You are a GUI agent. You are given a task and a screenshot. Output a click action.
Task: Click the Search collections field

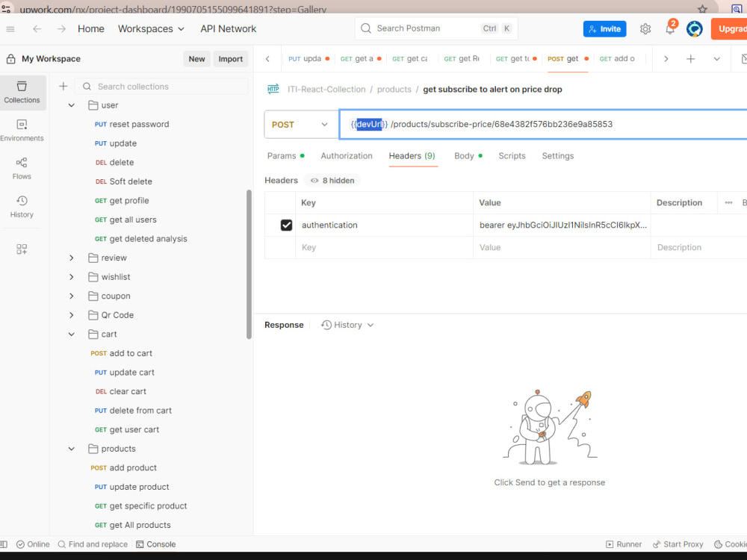(162, 86)
